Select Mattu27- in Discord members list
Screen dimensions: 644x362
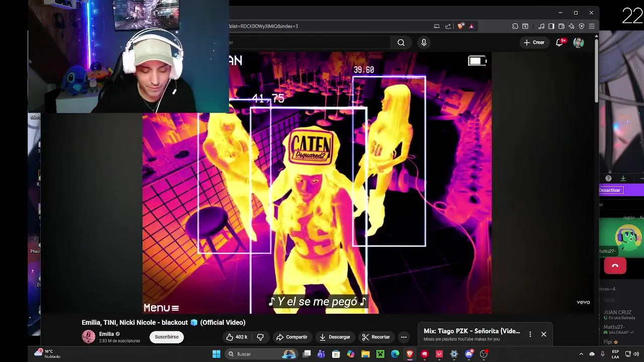coord(621,329)
